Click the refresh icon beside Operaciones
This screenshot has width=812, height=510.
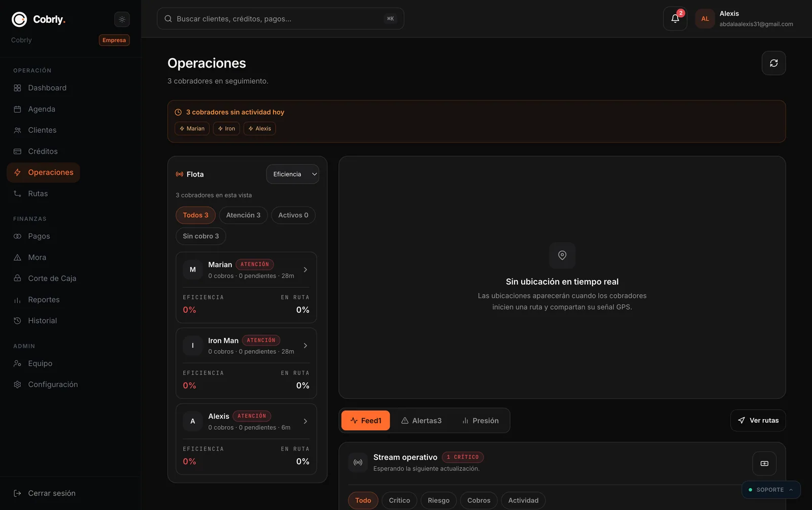click(773, 63)
